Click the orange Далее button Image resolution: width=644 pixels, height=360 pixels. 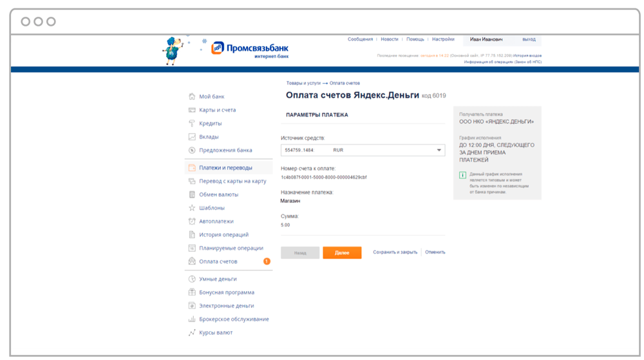[342, 253]
